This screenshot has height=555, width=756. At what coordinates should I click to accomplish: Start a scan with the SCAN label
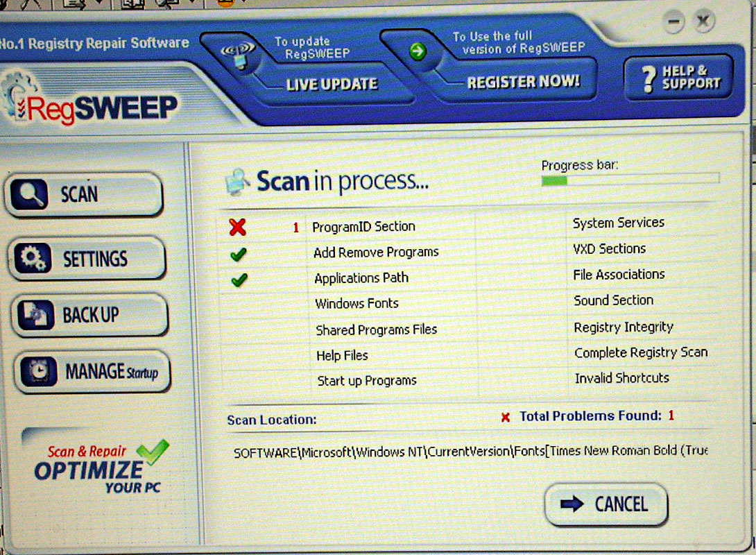coord(79,194)
